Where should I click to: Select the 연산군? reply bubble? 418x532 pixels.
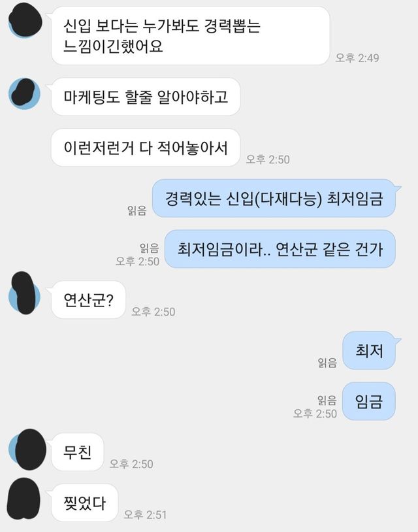point(88,299)
